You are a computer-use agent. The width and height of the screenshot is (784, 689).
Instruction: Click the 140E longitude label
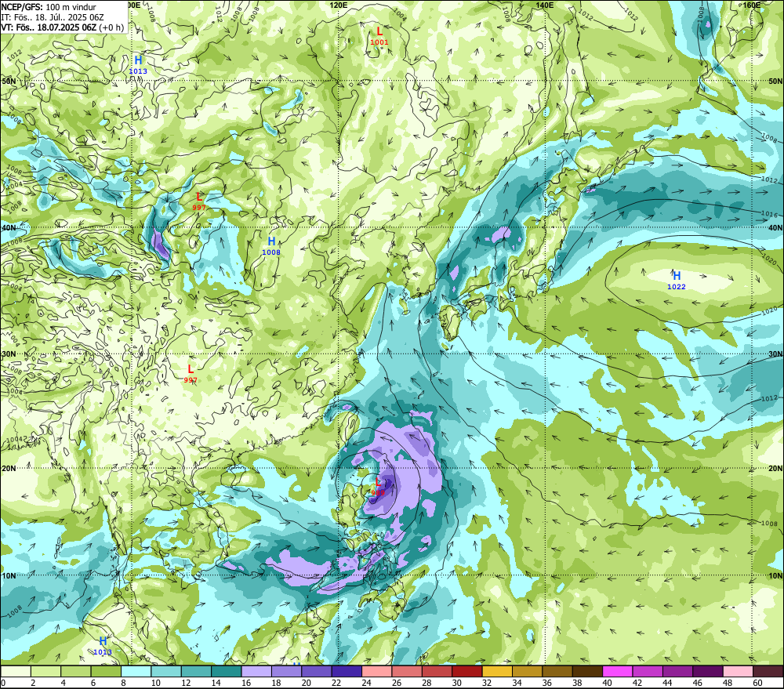tap(544, 5)
